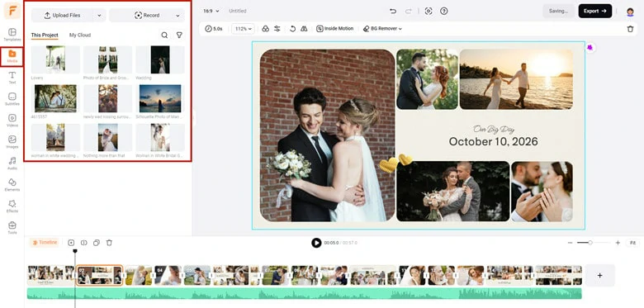Click the Upload Files button
This screenshot has width=644, height=308.
coord(63,15)
